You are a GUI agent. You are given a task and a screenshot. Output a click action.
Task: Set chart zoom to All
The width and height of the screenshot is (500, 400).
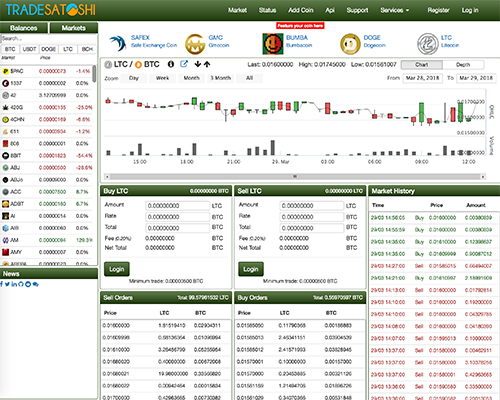[249, 78]
